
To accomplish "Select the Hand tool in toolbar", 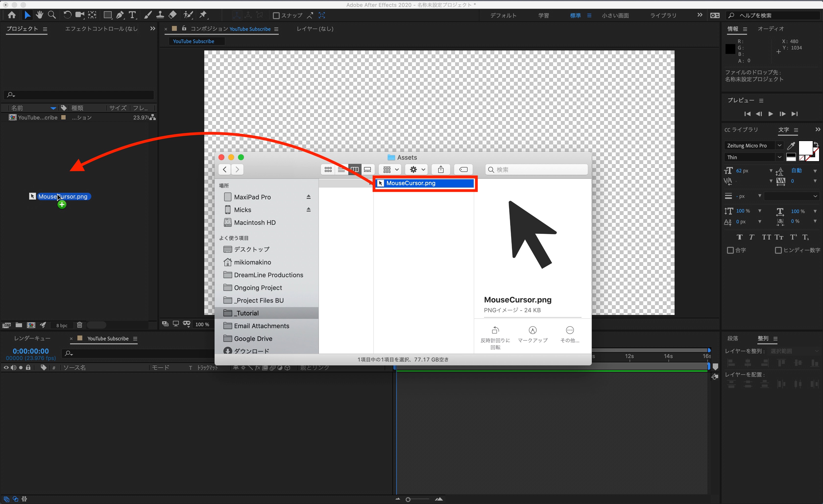I will (39, 15).
